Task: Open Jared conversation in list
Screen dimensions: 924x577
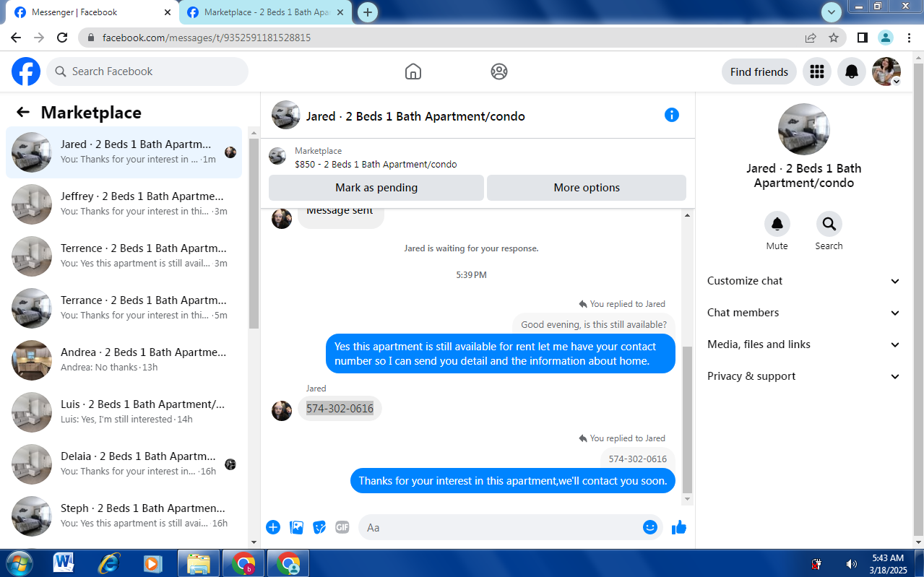Action: tap(124, 152)
